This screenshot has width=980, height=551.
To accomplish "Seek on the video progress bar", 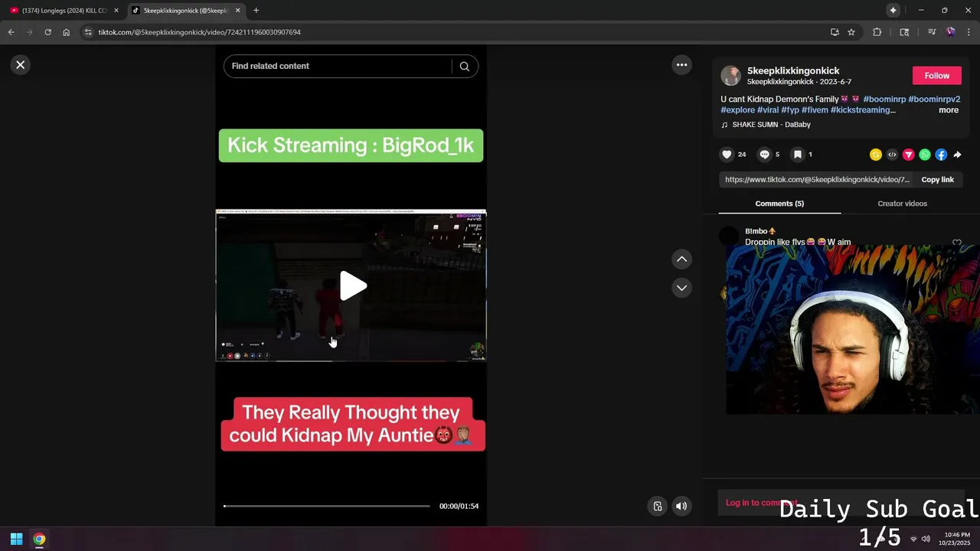I will pyautogui.click(x=327, y=506).
